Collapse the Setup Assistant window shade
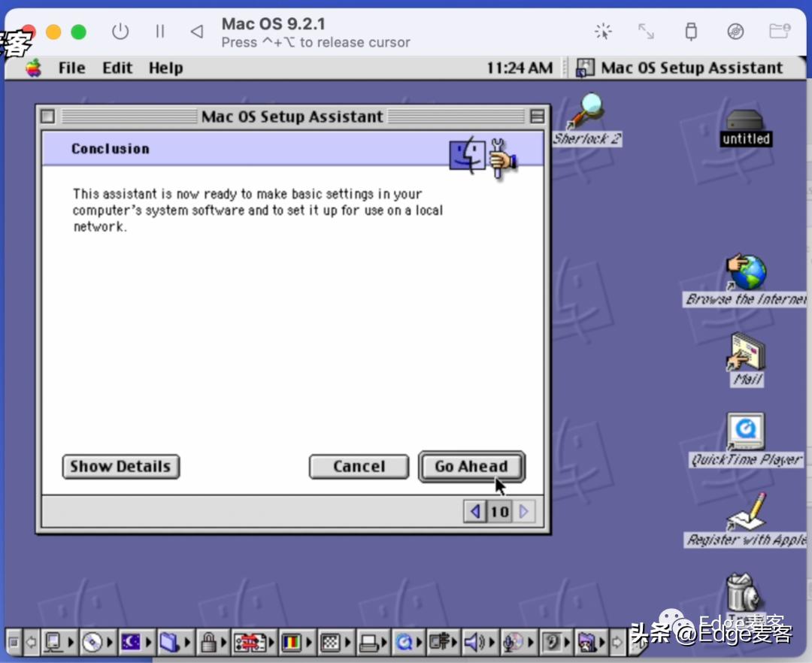Viewport: 812px width, 663px height. click(x=537, y=117)
